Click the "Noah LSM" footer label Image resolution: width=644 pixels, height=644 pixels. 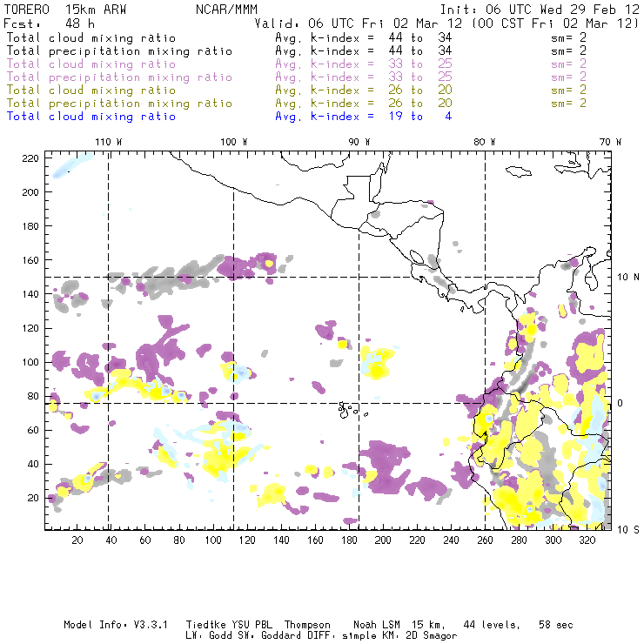click(377, 625)
